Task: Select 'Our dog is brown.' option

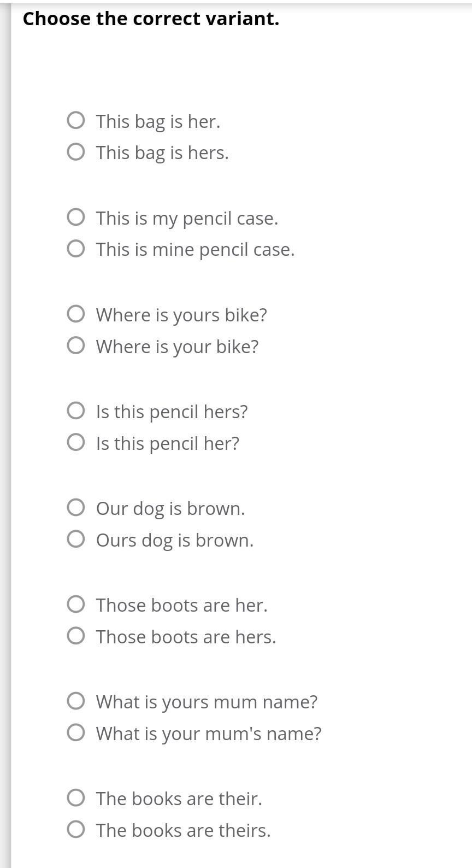Action: (76, 507)
